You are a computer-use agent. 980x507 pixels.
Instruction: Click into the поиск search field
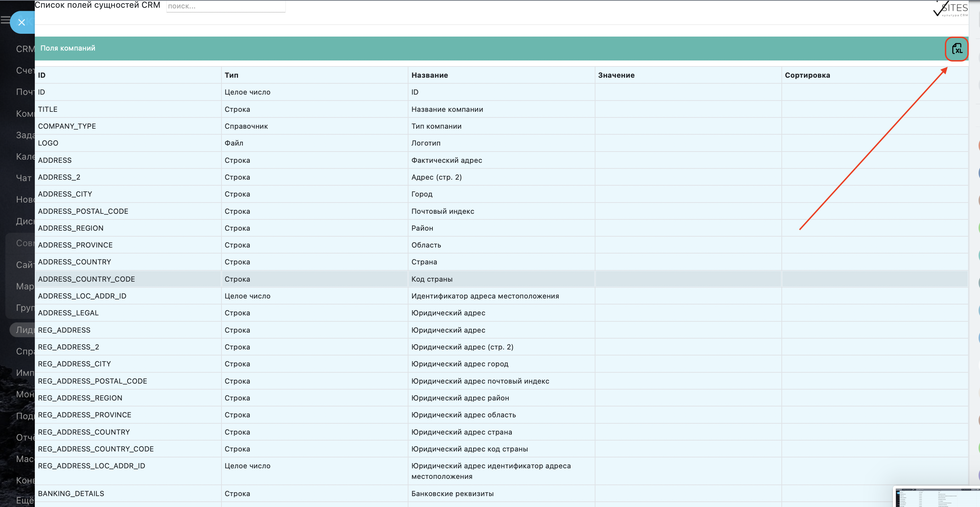(226, 6)
